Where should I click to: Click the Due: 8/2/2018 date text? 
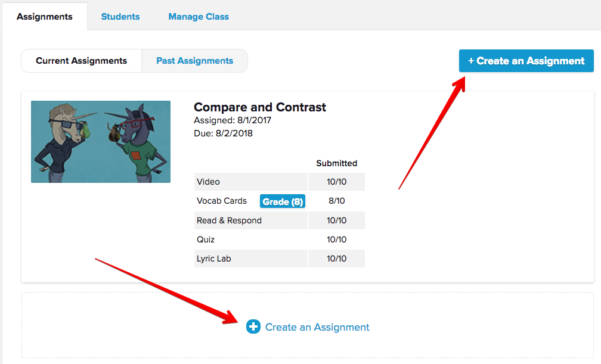tap(223, 133)
